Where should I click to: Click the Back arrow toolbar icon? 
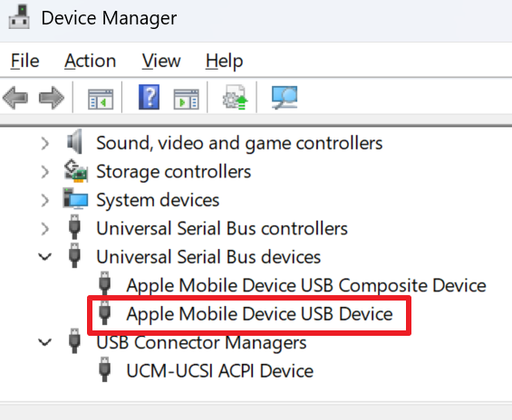(x=15, y=98)
